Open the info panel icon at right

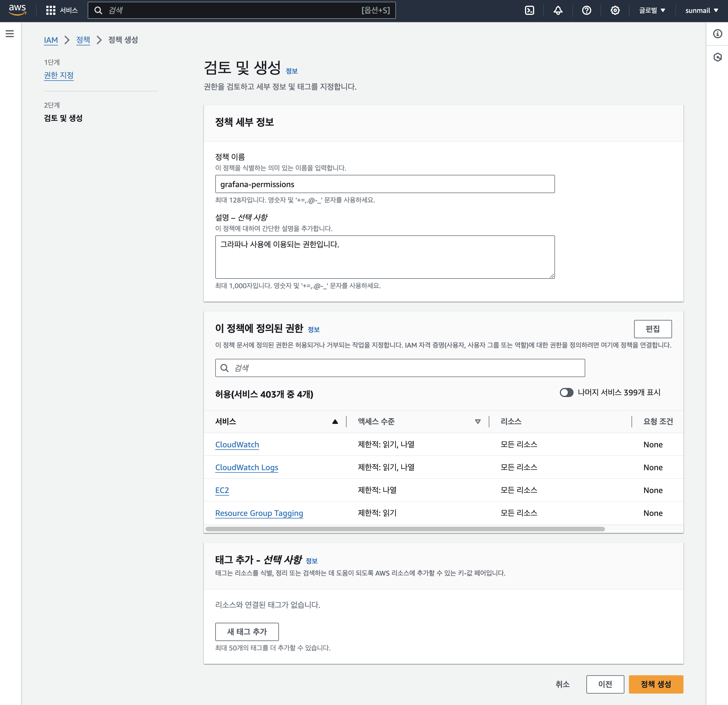[717, 34]
